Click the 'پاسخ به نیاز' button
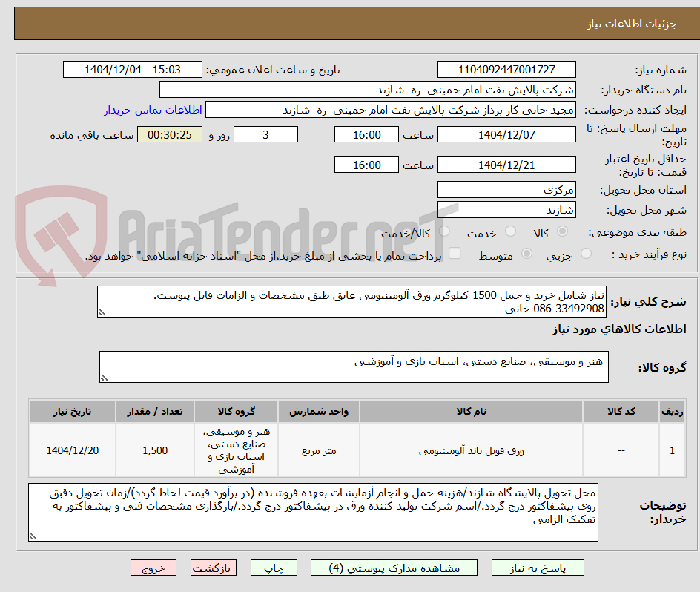The width and height of the screenshot is (700, 592). click(538, 568)
